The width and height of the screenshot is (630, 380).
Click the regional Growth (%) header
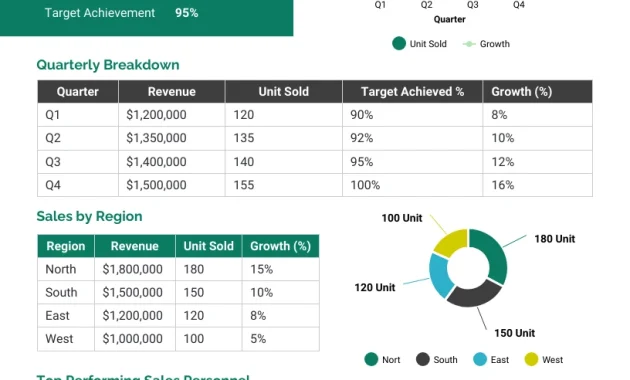[x=280, y=246]
